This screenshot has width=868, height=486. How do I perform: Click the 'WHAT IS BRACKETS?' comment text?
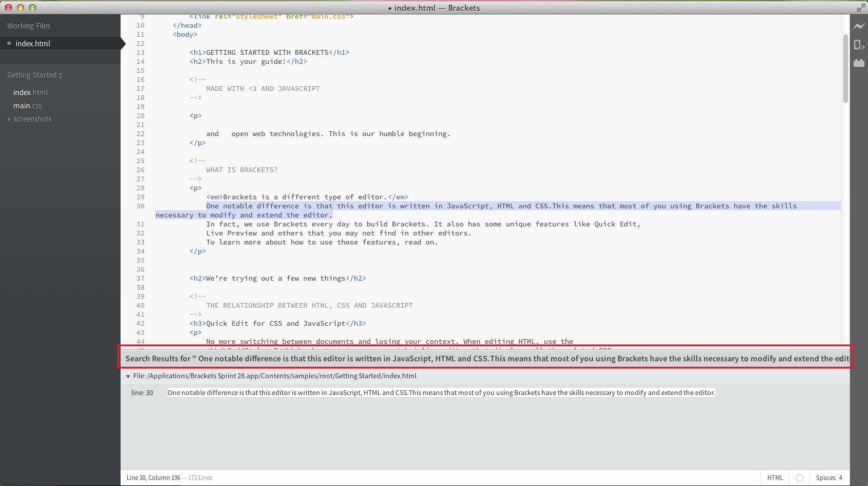click(x=242, y=170)
